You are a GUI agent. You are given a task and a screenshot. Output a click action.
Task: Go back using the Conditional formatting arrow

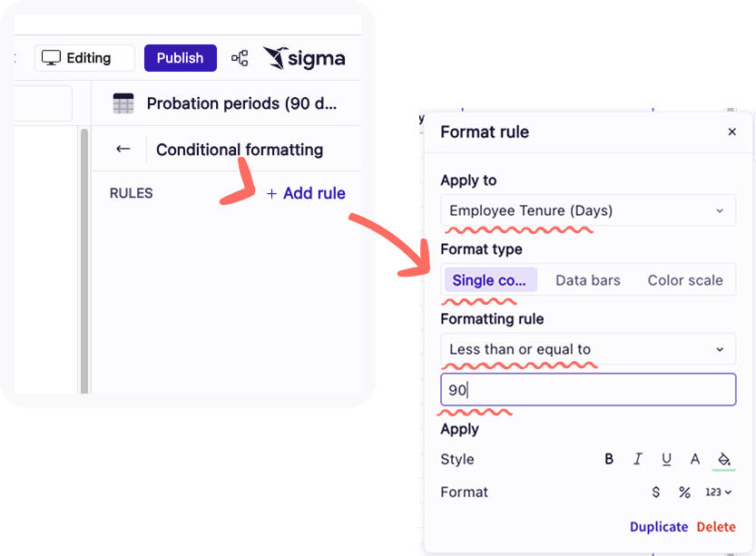click(122, 148)
